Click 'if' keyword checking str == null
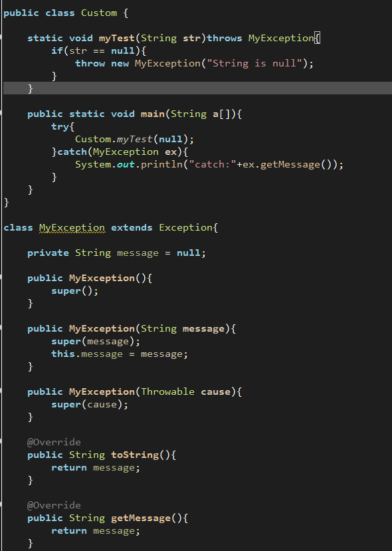Viewport: 392px width, 551px height. [x=57, y=51]
